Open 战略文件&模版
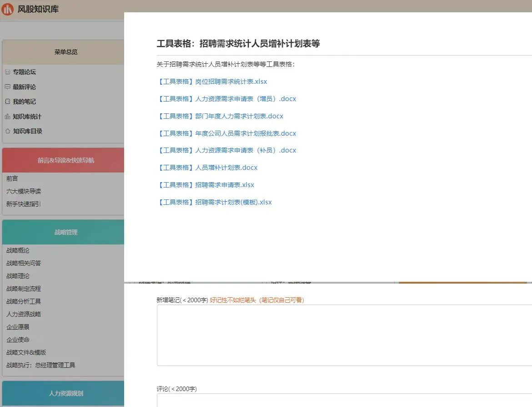 pos(26,352)
